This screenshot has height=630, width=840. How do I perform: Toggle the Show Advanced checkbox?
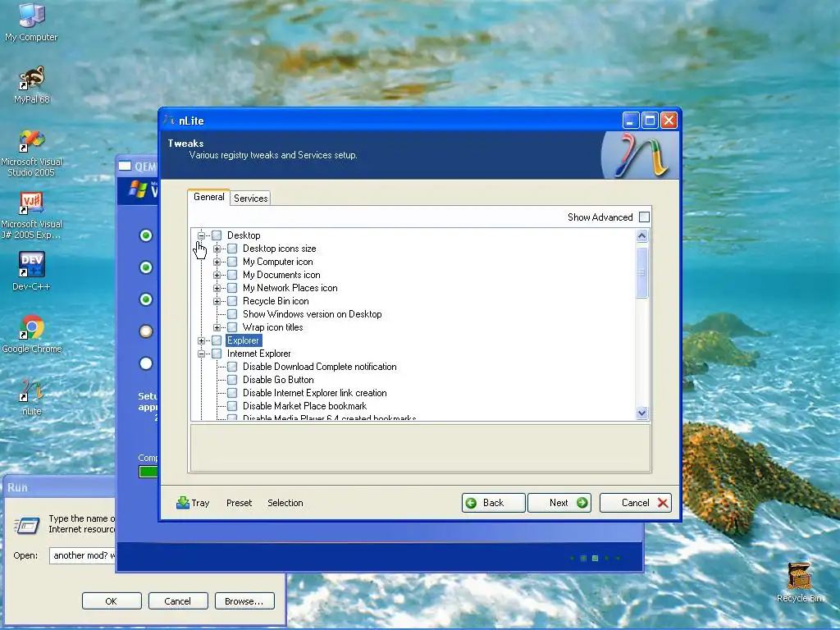click(x=645, y=217)
